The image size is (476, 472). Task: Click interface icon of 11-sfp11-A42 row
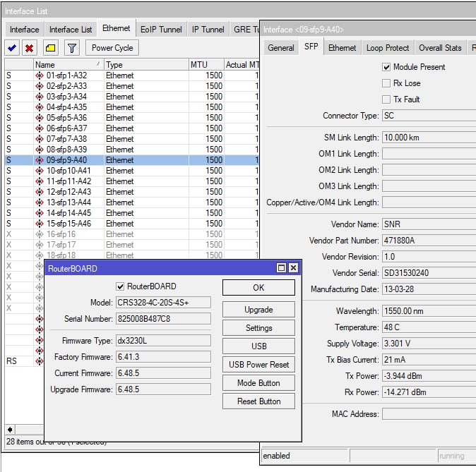click(40, 181)
